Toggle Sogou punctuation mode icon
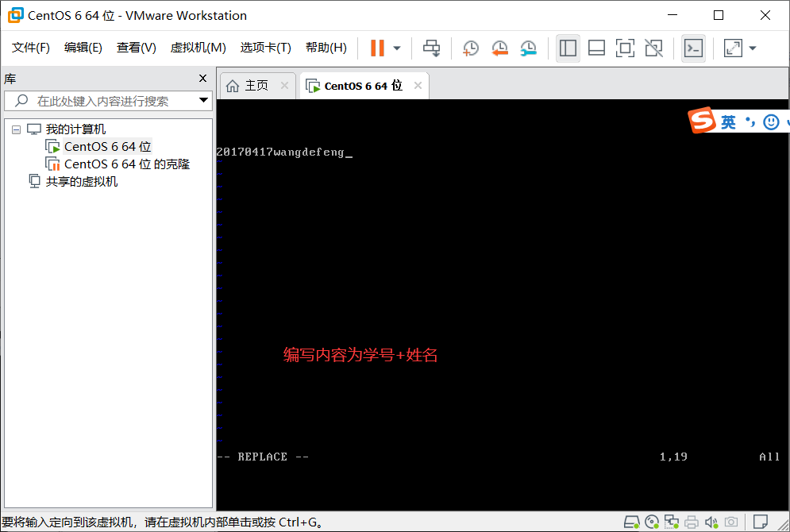 click(x=750, y=122)
